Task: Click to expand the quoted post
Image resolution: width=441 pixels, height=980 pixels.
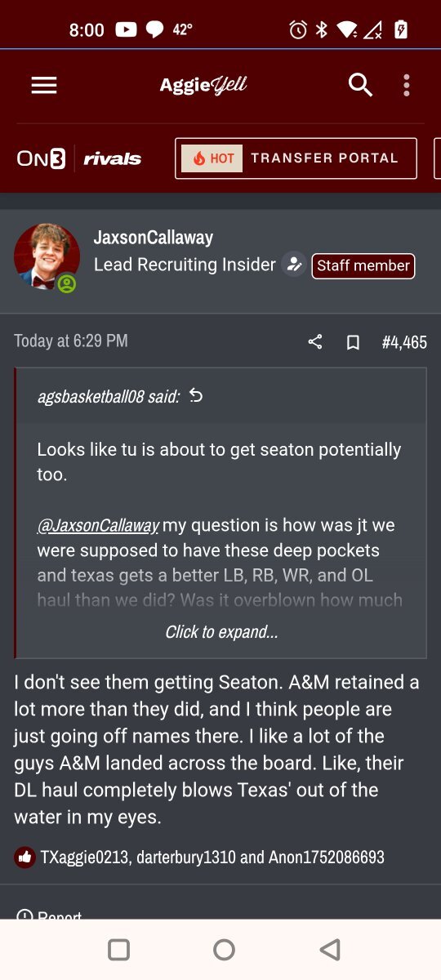Action: tap(221, 632)
